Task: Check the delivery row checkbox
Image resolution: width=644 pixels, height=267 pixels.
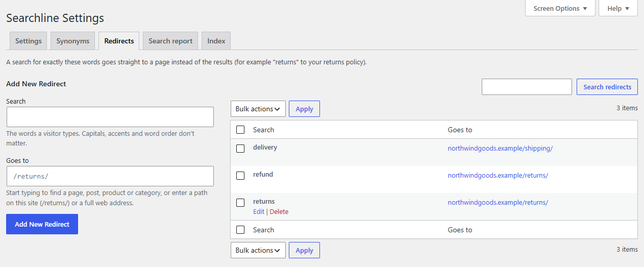Action: (240, 149)
